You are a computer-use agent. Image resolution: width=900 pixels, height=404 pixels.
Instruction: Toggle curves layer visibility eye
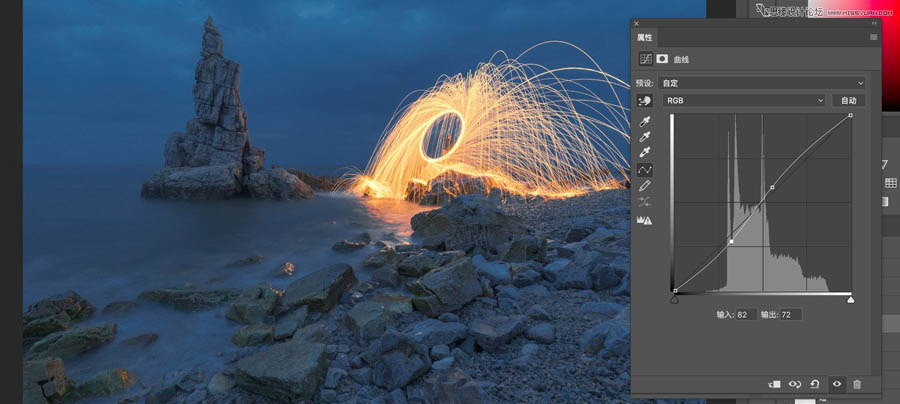[x=836, y=384]
